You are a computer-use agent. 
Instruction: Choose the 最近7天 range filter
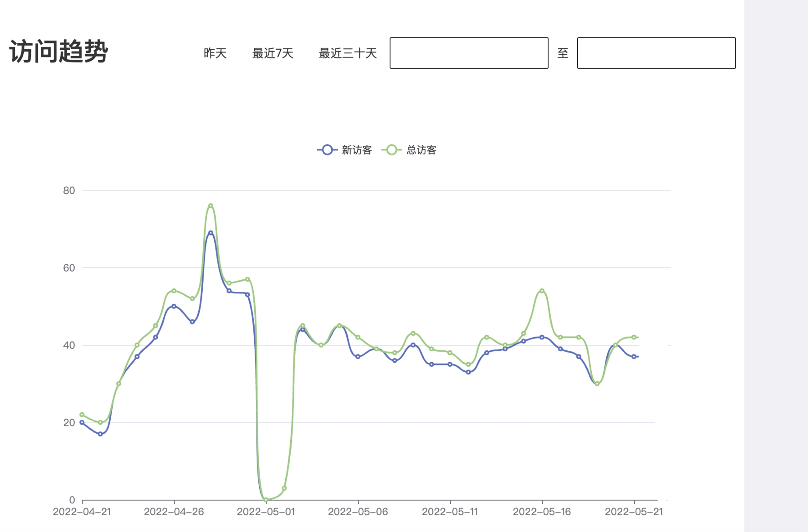[272, 53]
